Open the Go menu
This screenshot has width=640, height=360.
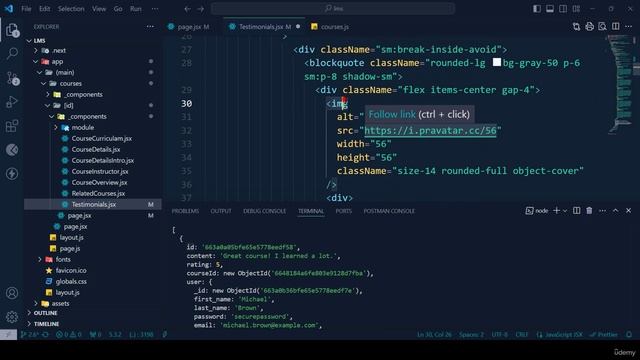coord(118,9)
